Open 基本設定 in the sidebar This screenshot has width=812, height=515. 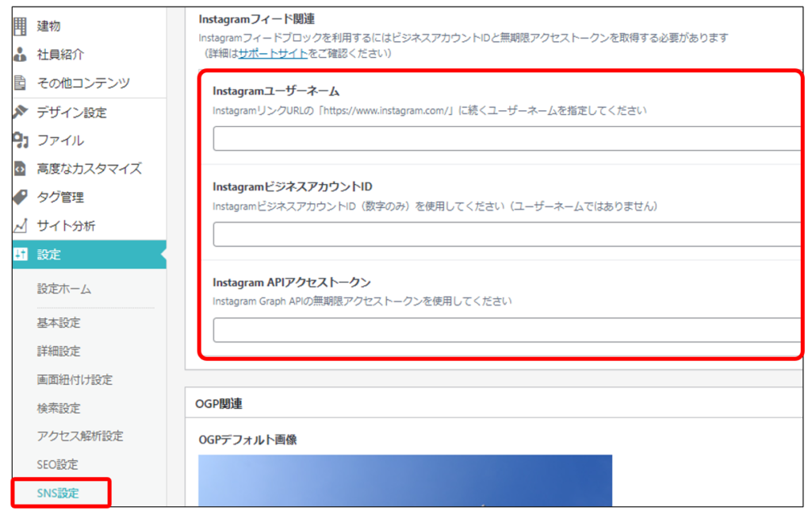click(59, 323)
